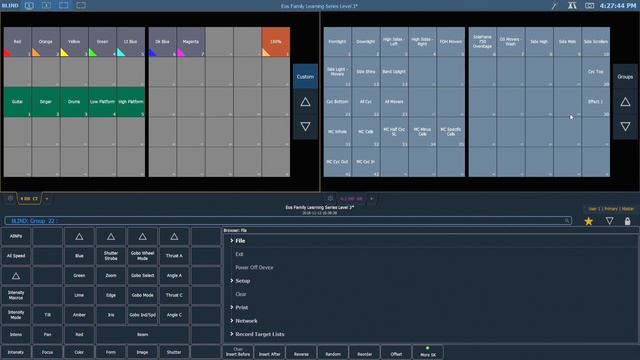Page up the Groups direct selects

click(x=625, y=102)
